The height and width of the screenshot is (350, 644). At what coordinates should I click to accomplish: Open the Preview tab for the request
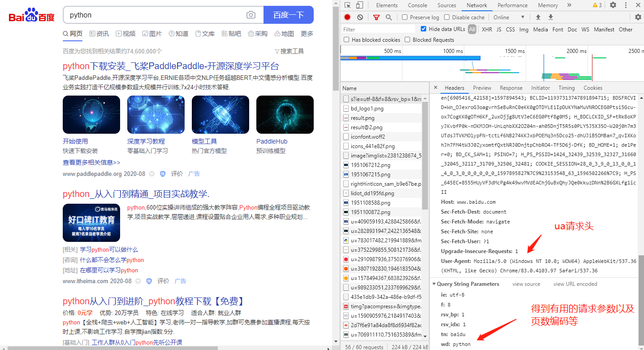(482, 87)
